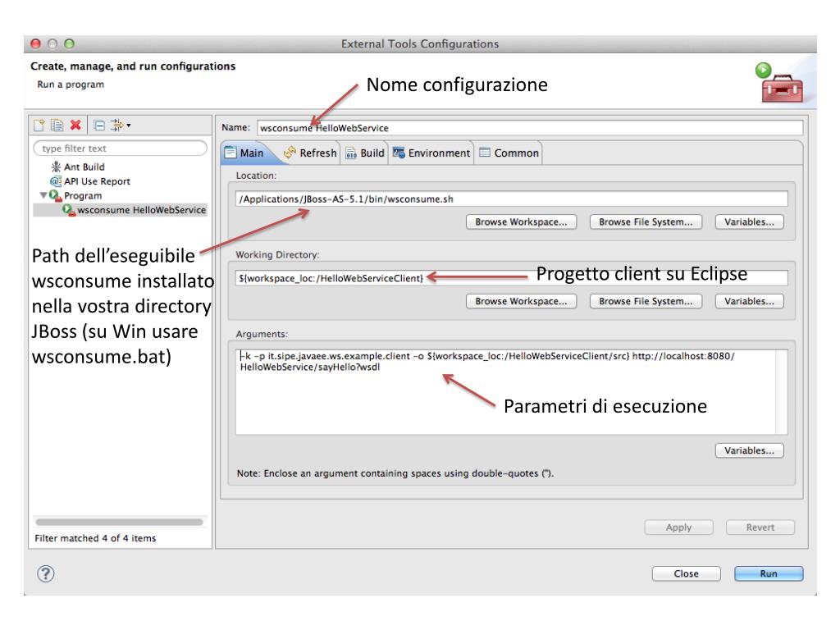Open the filter launch configurations dropdown
The width and height of the screenshot is (840, 630).
coord(121,126)
